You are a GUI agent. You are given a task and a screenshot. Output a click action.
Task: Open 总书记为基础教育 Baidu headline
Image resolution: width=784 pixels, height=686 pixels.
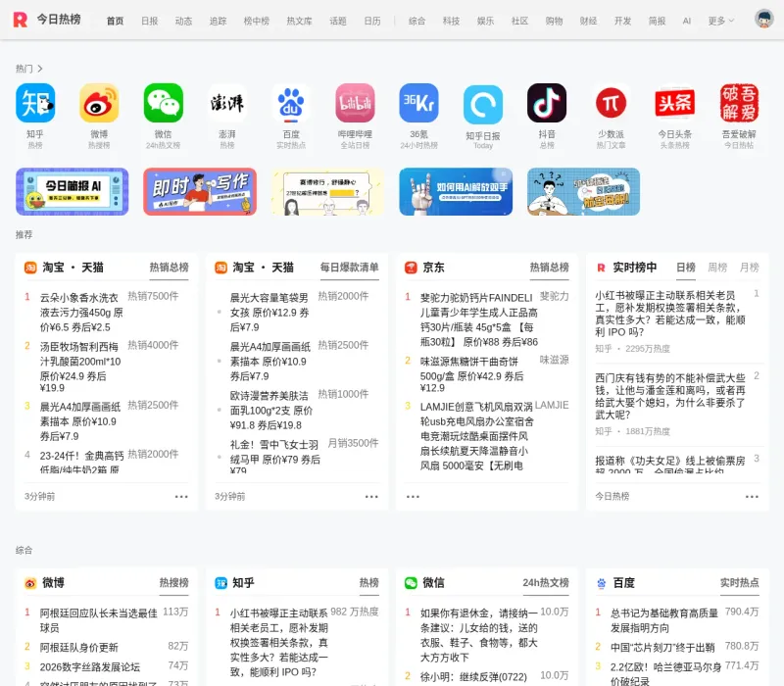[664, 620]
